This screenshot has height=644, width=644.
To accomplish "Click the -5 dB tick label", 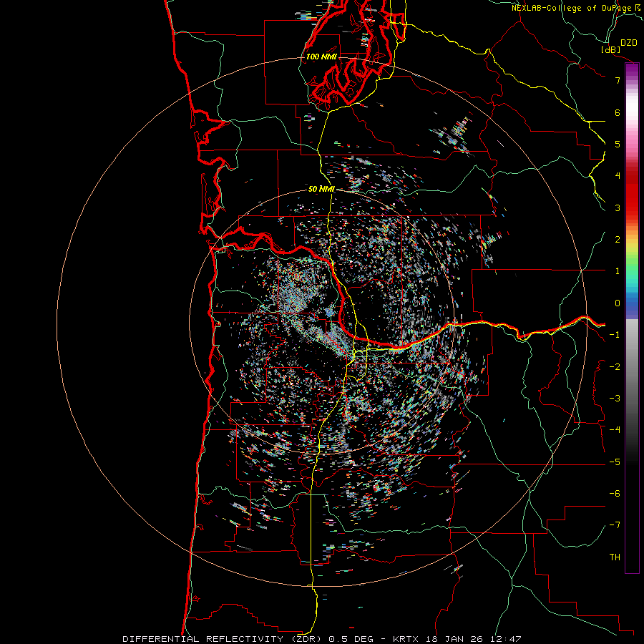I will click(615, 462).
